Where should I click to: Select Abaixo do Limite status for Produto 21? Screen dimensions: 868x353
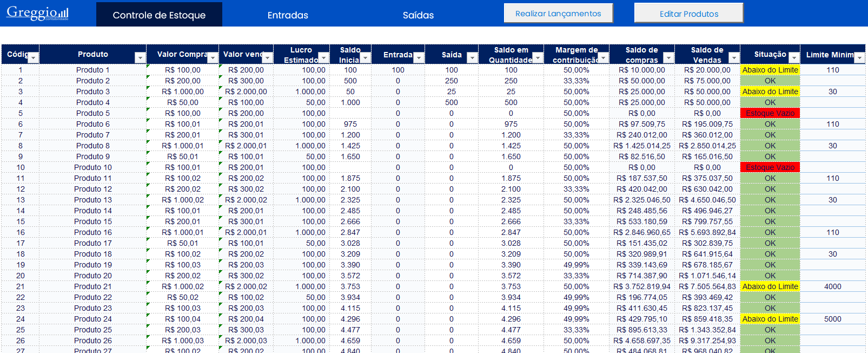(x=770, y=286)
